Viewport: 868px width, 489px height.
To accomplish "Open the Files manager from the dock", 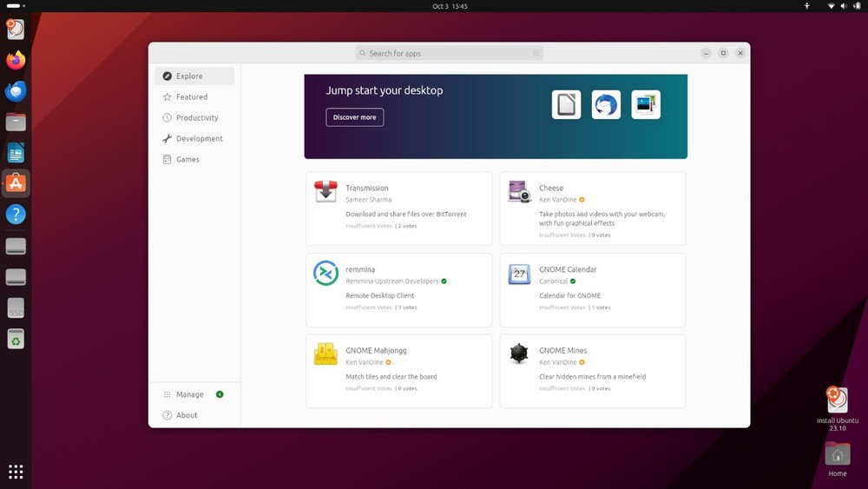I will click(x=16, y=122).
